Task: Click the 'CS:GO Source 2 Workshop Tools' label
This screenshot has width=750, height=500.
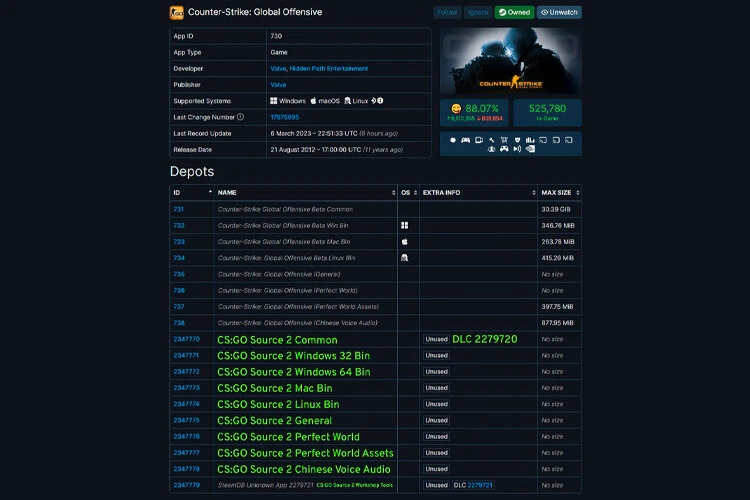Action: coord(354,485)
